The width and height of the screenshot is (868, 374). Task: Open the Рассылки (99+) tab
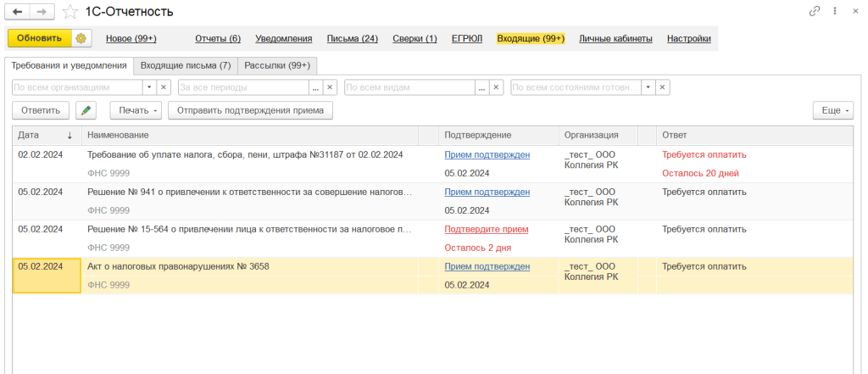click(277, 65)
